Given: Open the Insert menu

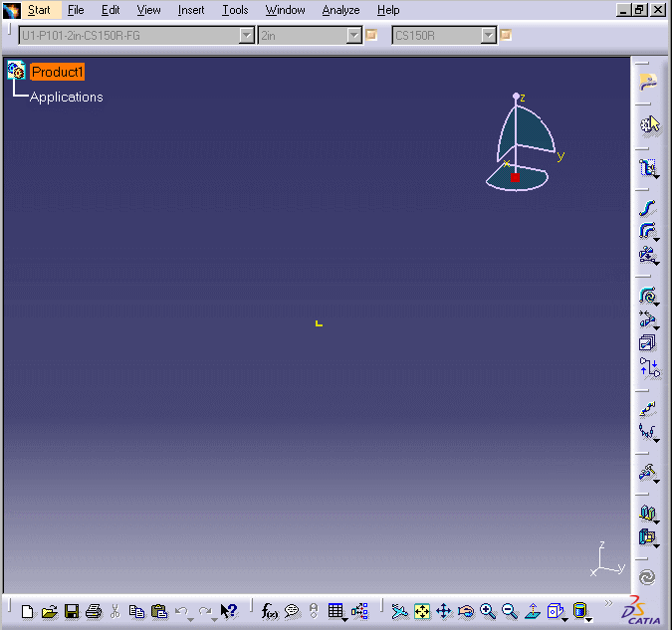Looking at the screenshot, I should click(x=191, y=10).
